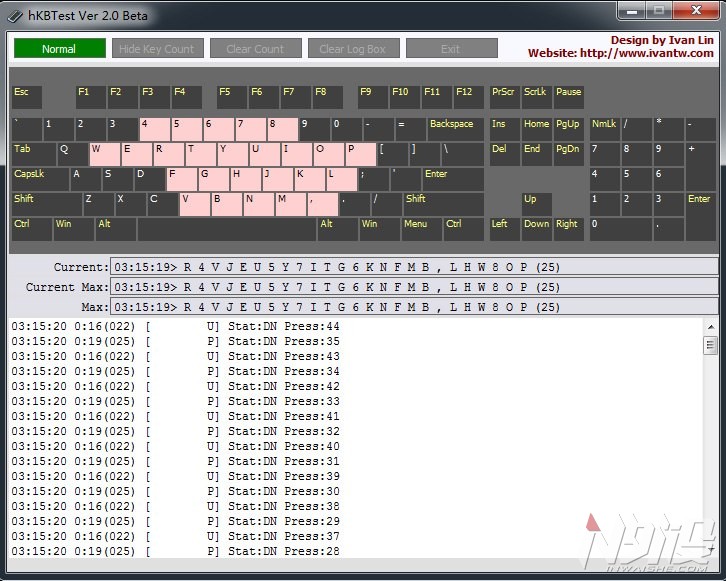Click the log scrollbar up arrow
Viewport: 726px width, 581px height.
711,327
